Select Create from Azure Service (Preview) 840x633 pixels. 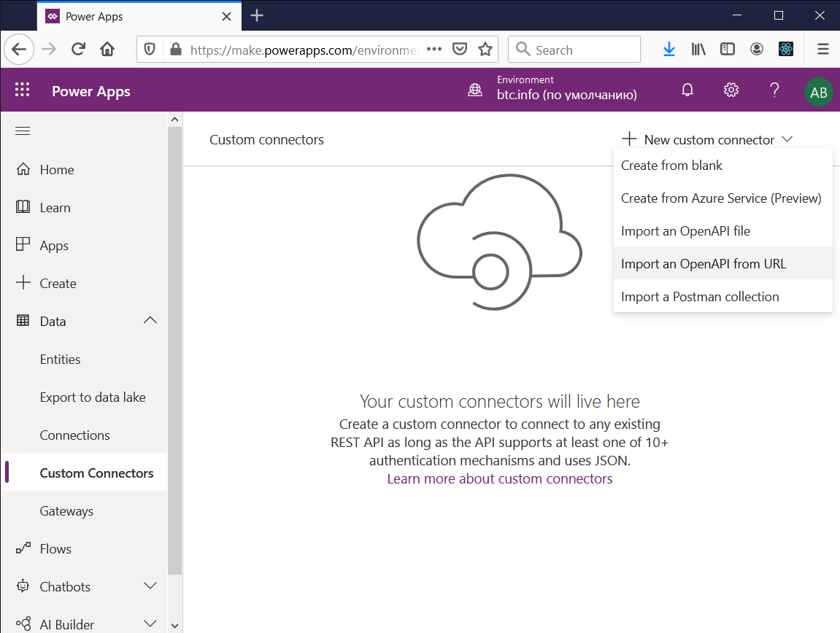coord(723,198)
